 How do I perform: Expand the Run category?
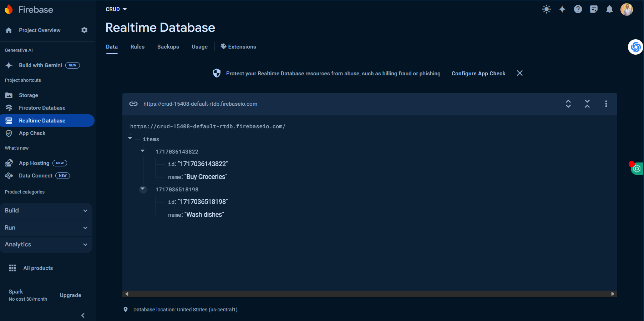pyautogui.click(x=46, y=228)
